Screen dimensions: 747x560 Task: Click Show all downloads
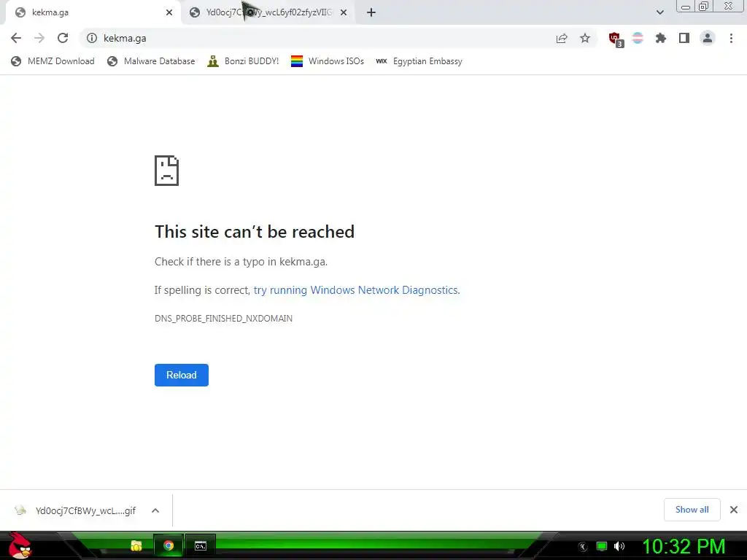coord(692,510)
